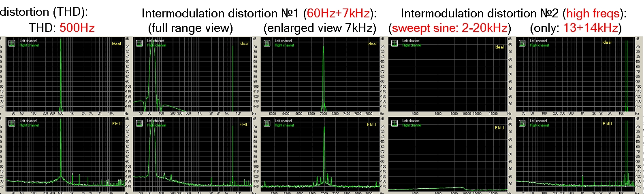Click the grid icon in the EMU THD 500Hz graph
The width and height of the screenshot is (644, 194).
[12, 123]
